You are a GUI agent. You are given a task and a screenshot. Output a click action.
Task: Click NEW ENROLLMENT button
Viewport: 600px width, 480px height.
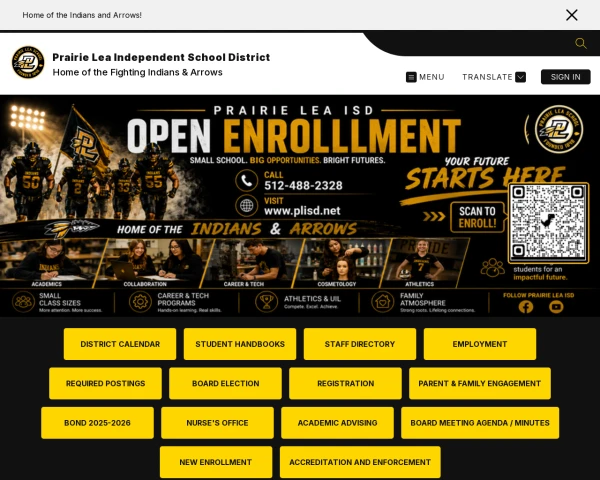216,462
